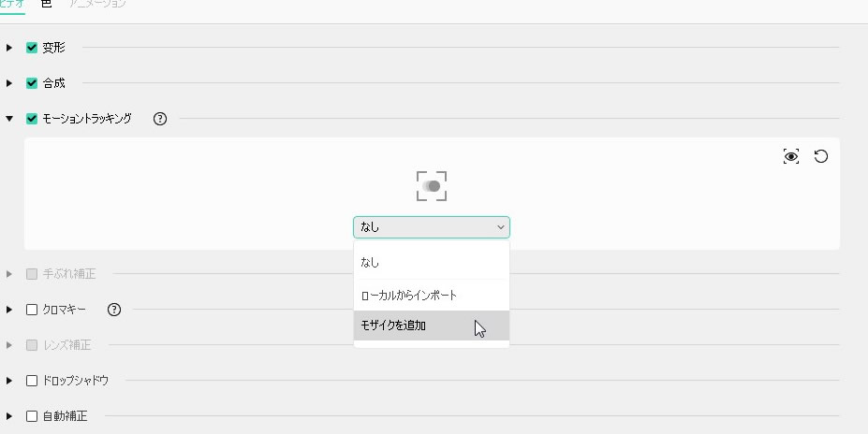Disable the モーショントラッキング checkbox
This screenshot has width=868, height=434.
[x=32, y=118]
